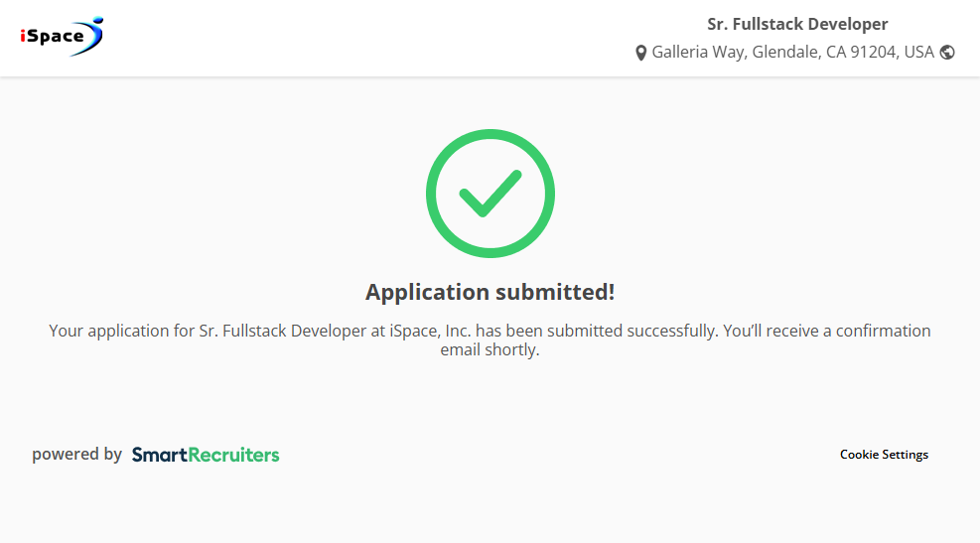Click the Sr. Fullstack Developer header title
This screenshot has width=980, height=543.
[x=797, y=24]
